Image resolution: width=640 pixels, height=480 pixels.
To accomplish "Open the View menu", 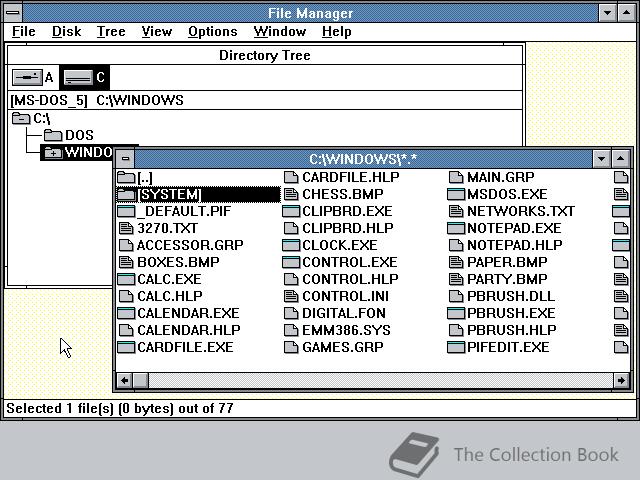I will 157,31.
